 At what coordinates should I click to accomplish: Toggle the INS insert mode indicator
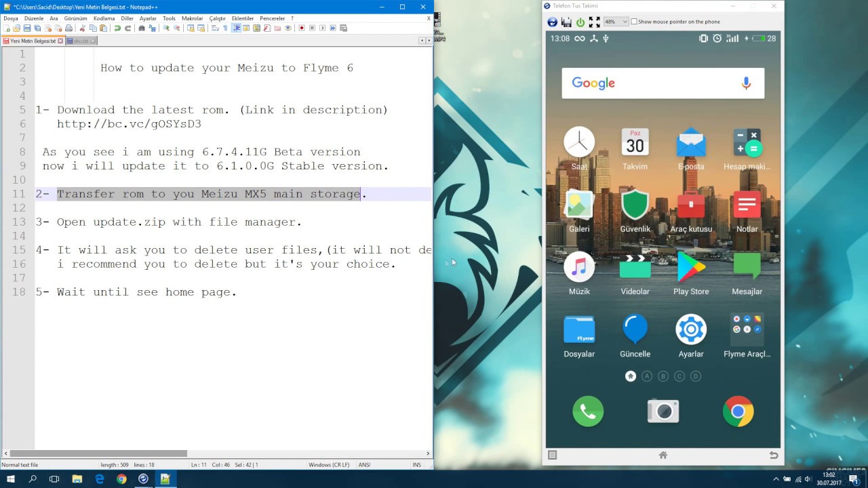pyautogui.click(x=416, y=465)
